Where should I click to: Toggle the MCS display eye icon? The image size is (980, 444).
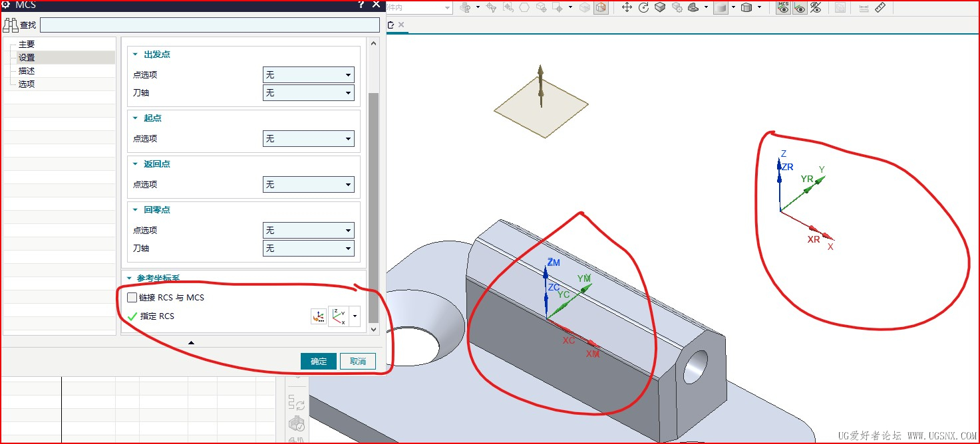point(784,8)
